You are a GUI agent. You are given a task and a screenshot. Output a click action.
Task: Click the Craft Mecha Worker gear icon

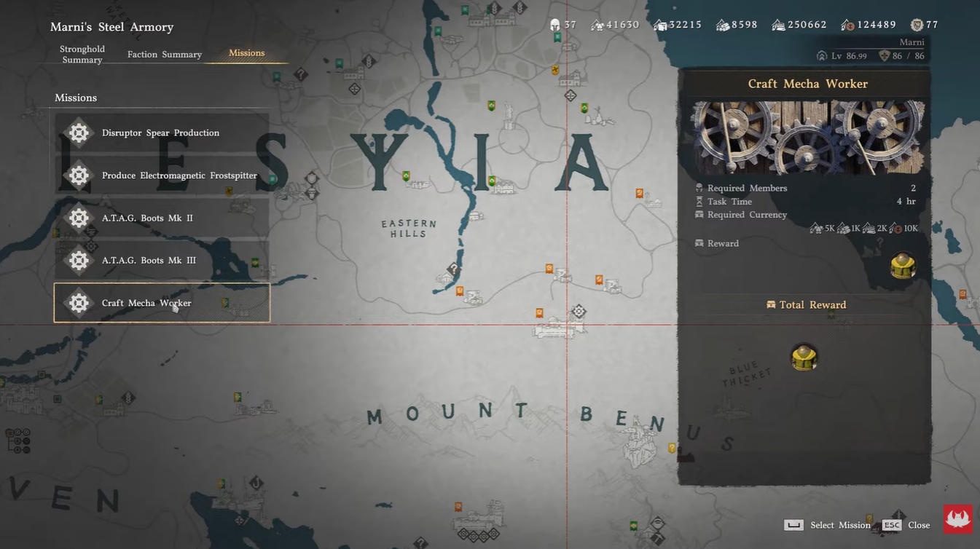click(79, 303)
